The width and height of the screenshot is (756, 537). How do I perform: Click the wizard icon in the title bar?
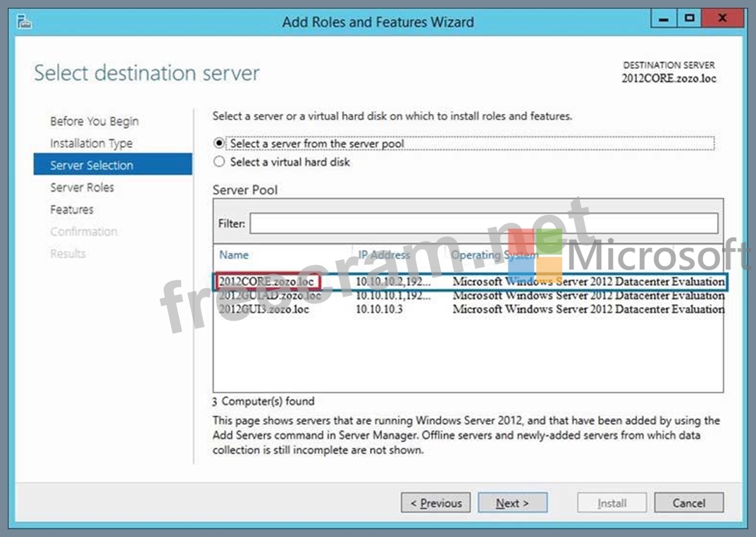(24, 22)
